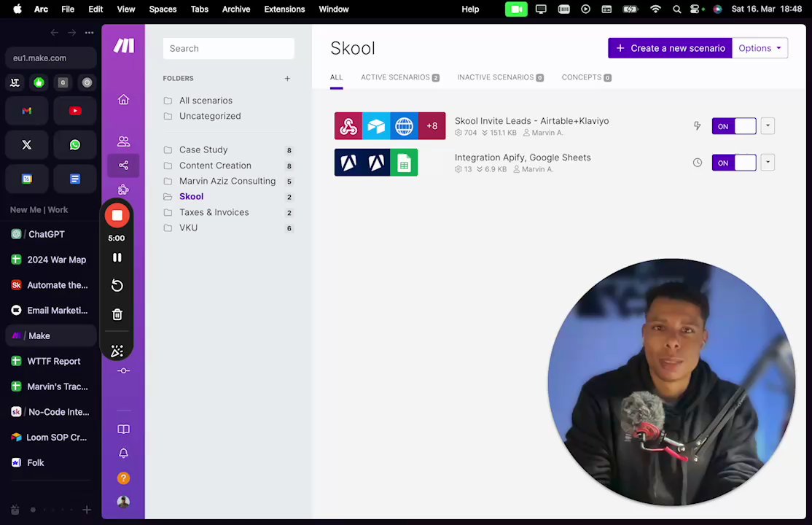Switch to Inactive Scenarios tab
The image size is (812, 525).
click(x=500, y=78)
